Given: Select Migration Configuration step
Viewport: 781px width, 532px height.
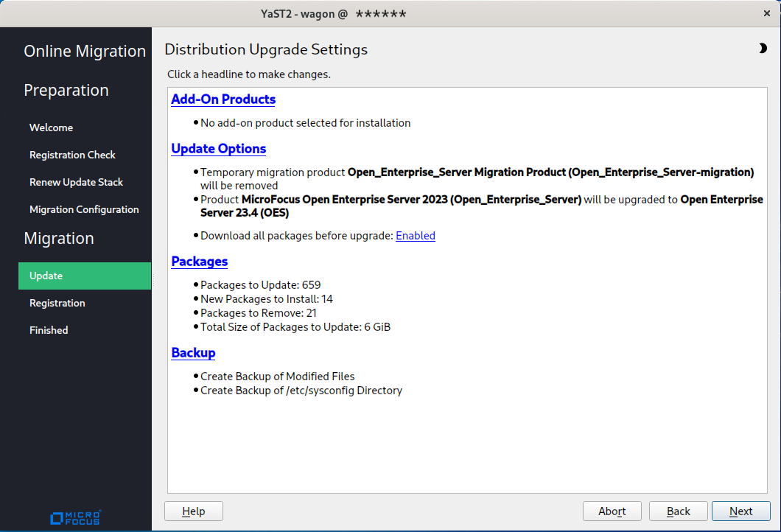Looking at the screenshot, I should point(84,209).
